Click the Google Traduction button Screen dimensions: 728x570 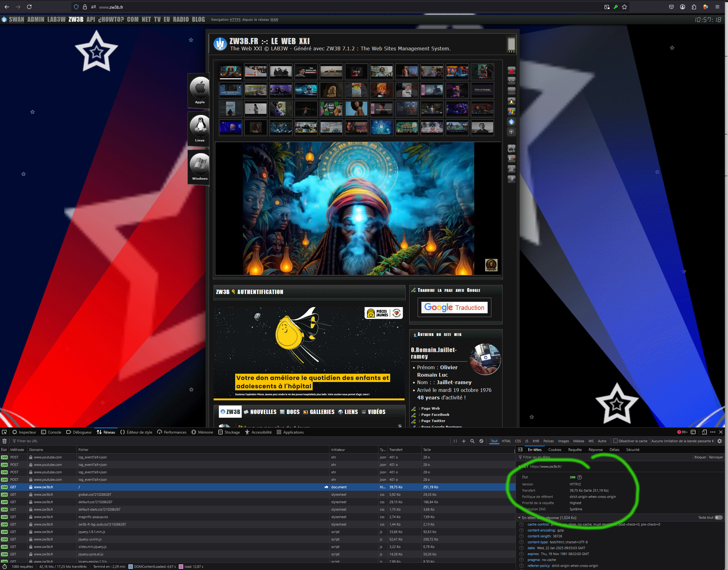pos(454,307)
